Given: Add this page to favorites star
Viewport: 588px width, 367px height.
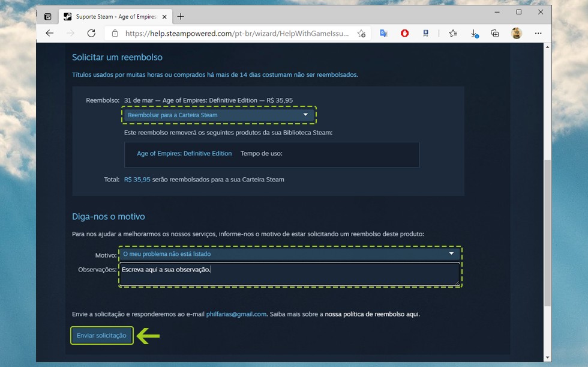Looking at the screenshot, I should (x=361, y=34).
